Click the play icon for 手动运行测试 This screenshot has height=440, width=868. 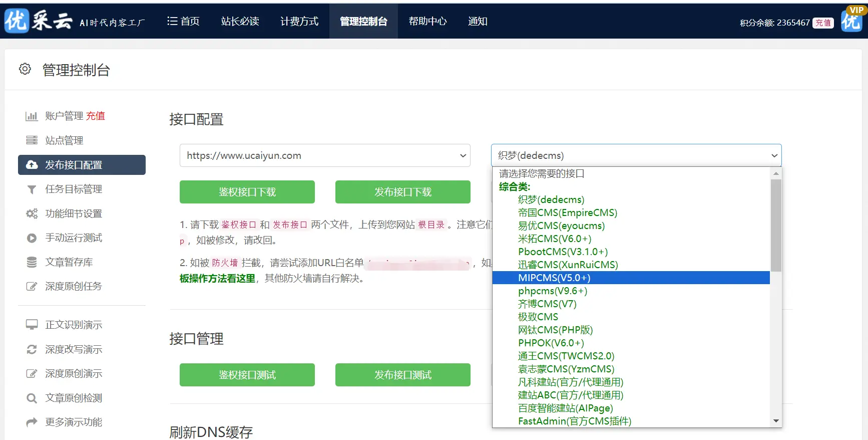[32, 238]
